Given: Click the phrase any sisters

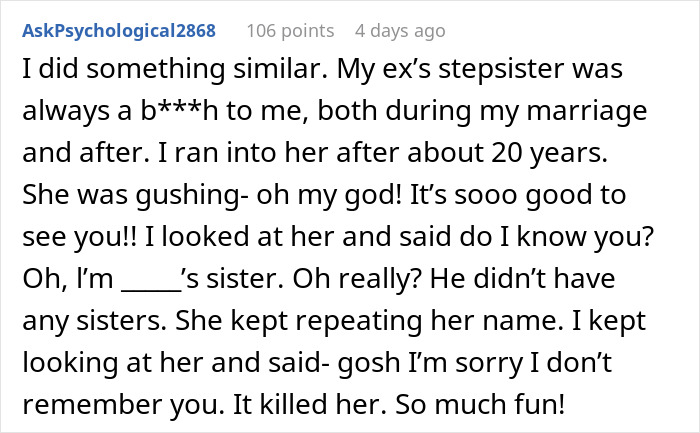Looking at the screenshot, I should (95, 321).
